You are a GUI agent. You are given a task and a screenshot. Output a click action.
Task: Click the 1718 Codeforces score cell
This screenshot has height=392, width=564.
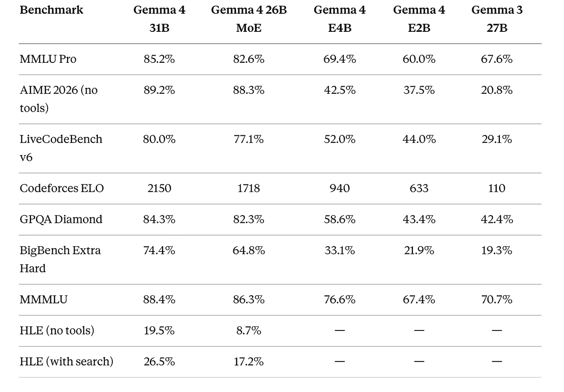[249, 188]
